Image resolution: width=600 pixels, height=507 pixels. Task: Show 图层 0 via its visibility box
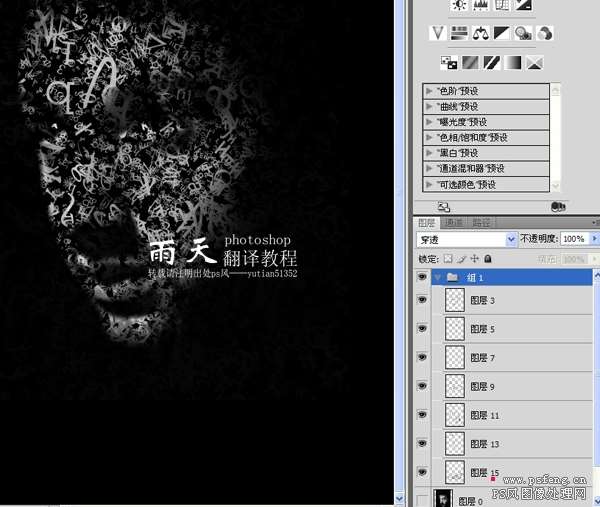422,500
